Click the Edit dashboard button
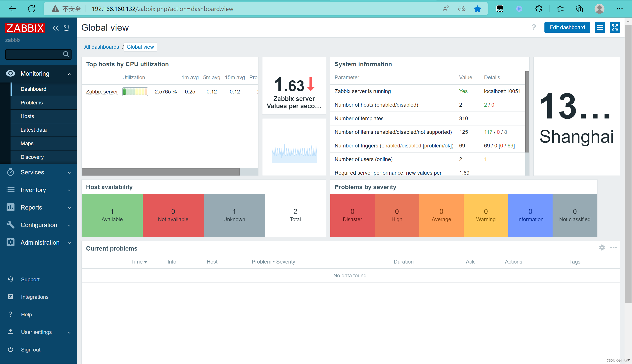The height and width of the screenshot is (364, 632). 567,27
